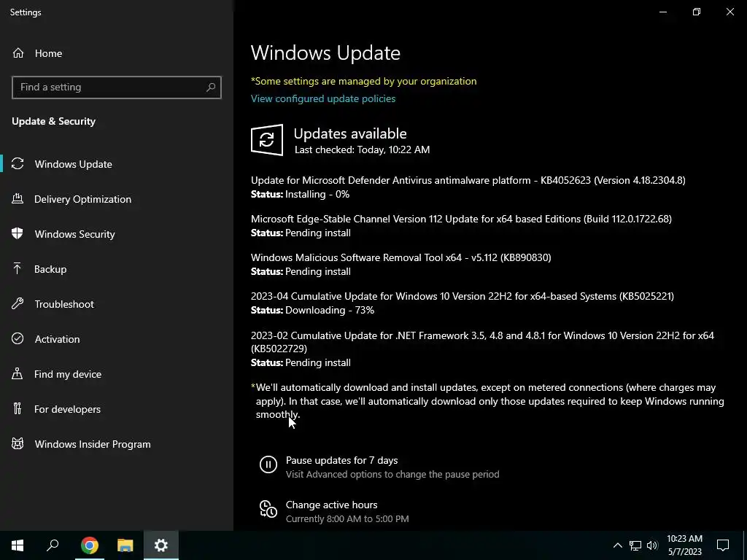Open the Backup settings page
The image size is (747, 560).
pyautogui.click(x=117, y=269)
